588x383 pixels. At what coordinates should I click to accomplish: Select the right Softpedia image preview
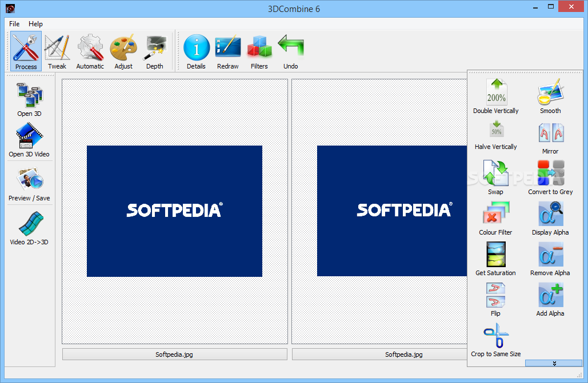point(392,211)
